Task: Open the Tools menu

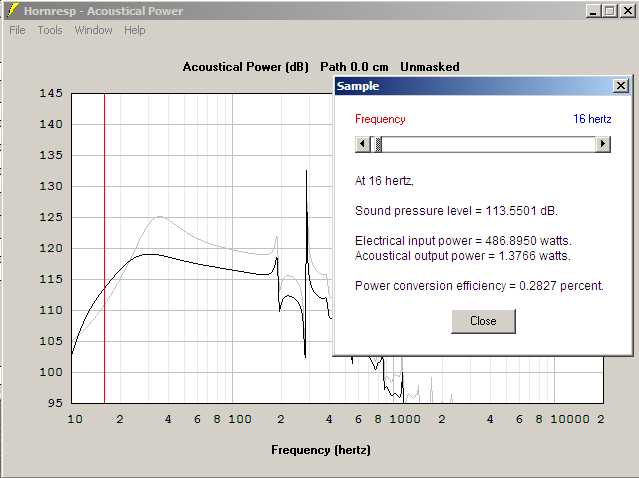Action: tap(50, 31)
